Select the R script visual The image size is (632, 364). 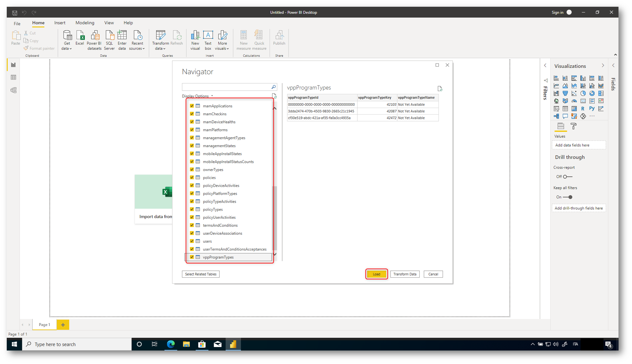click(x=583, y=109)
